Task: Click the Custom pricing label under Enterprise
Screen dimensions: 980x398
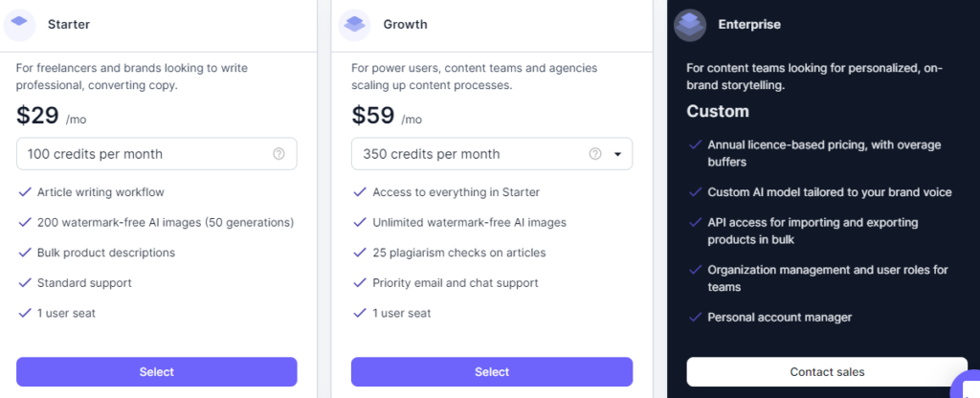Action: click(718, 111)
